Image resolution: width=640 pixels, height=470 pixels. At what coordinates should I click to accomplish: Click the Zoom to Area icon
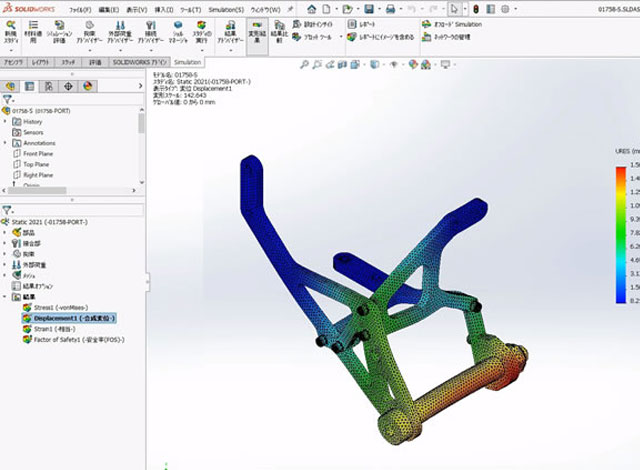(x=317, y=64)
